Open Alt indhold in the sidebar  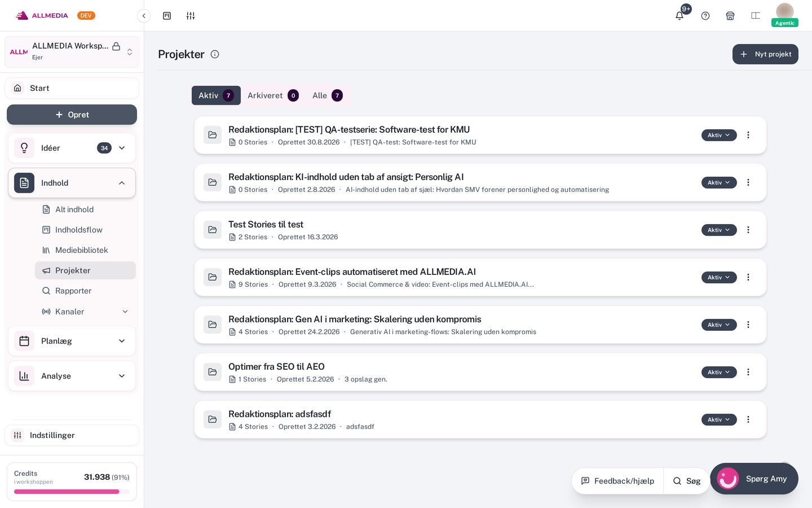85,209
